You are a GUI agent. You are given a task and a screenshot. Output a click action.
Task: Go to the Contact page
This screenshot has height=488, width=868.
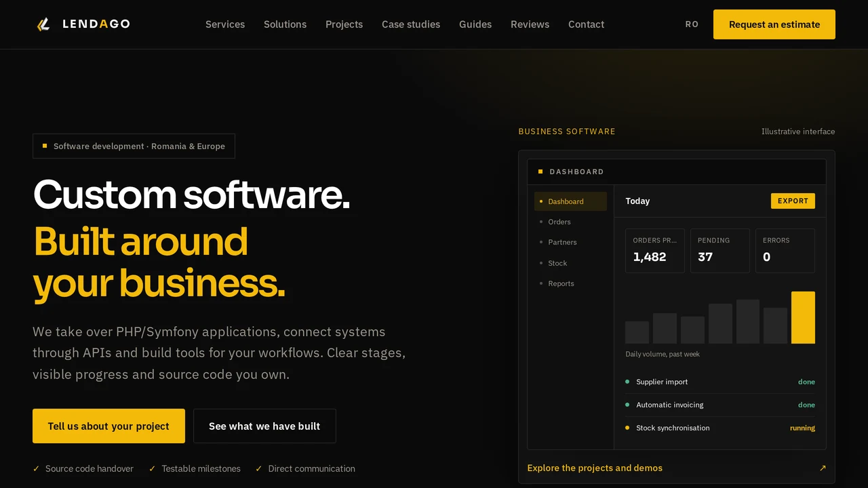tap(586, 24)
